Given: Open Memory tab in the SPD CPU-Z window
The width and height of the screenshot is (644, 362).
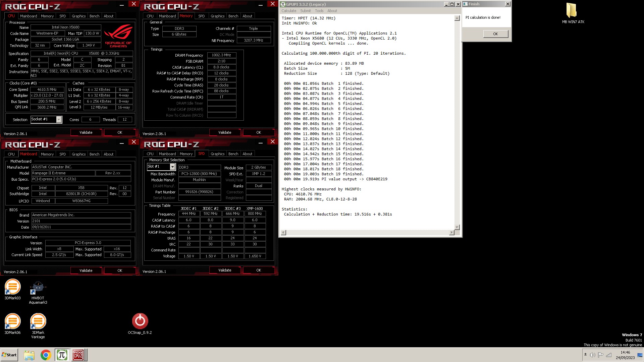Looking at the screenshot, I should tap(186, 154).
